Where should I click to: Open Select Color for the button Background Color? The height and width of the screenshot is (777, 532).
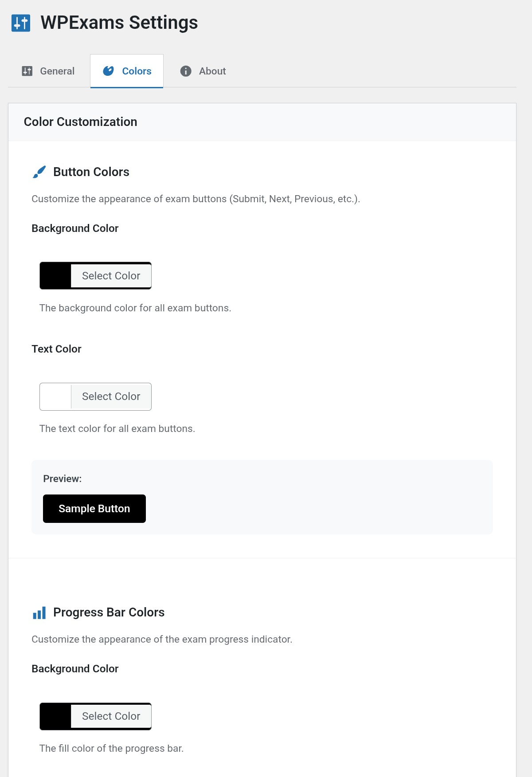pos(110,275)
